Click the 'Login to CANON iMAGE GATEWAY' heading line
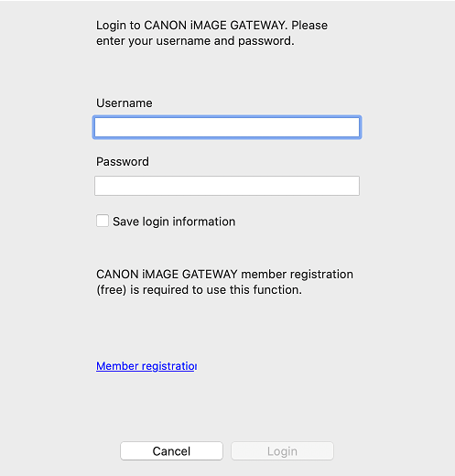The height and width of the screenshot is (476, 455). click(211, 26)
